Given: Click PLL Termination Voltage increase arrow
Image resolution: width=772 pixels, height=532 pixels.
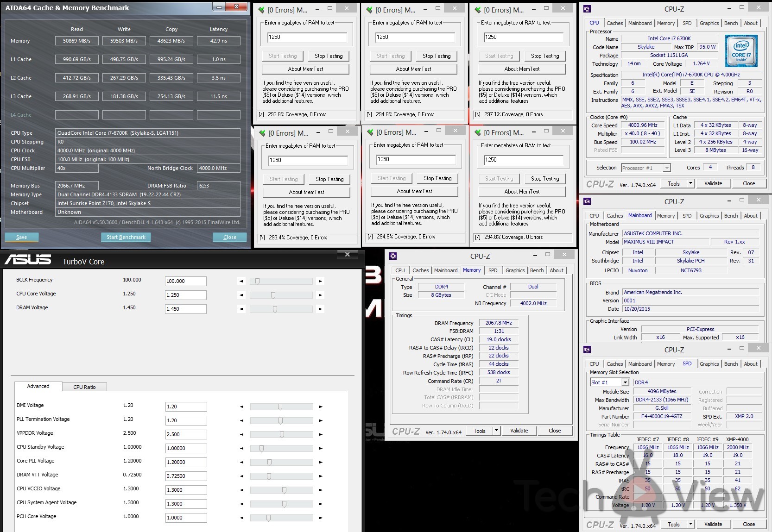Looking at the screenshot, I should click(320, 420).
